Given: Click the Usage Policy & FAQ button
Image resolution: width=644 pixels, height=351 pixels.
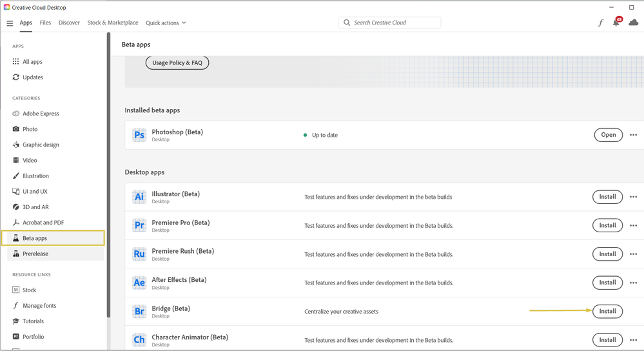Looking at the screenshot, I should pos(177,63).
